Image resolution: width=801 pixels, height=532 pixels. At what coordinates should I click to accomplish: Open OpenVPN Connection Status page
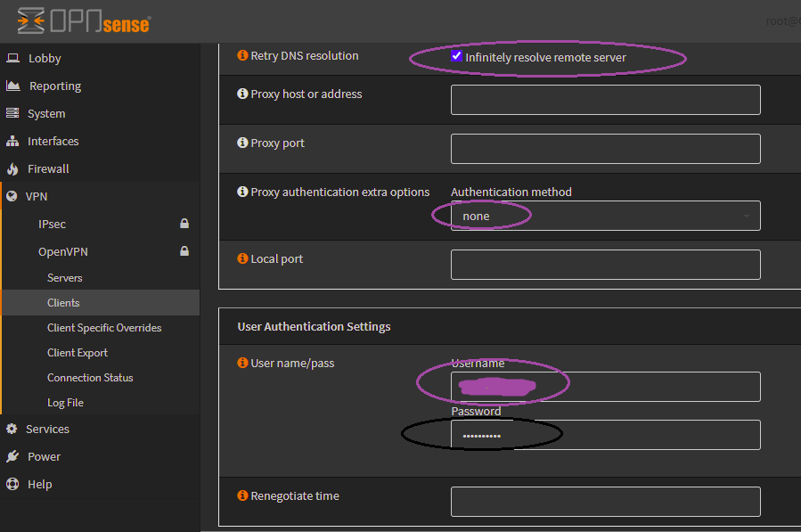pyautogui.click(x=90, y=378)
